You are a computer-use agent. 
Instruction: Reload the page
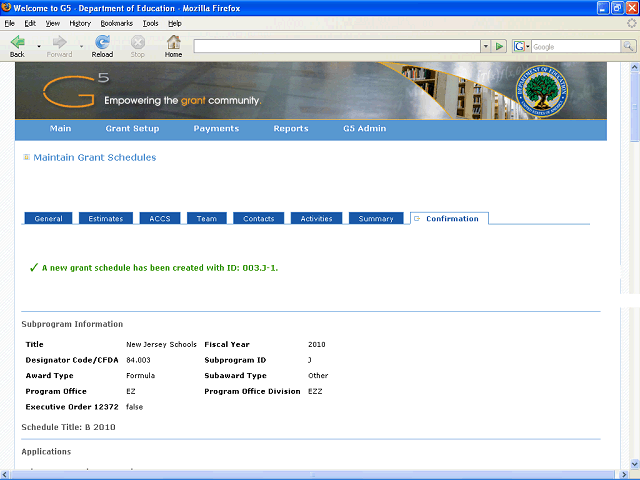click(x=102, y=46)
